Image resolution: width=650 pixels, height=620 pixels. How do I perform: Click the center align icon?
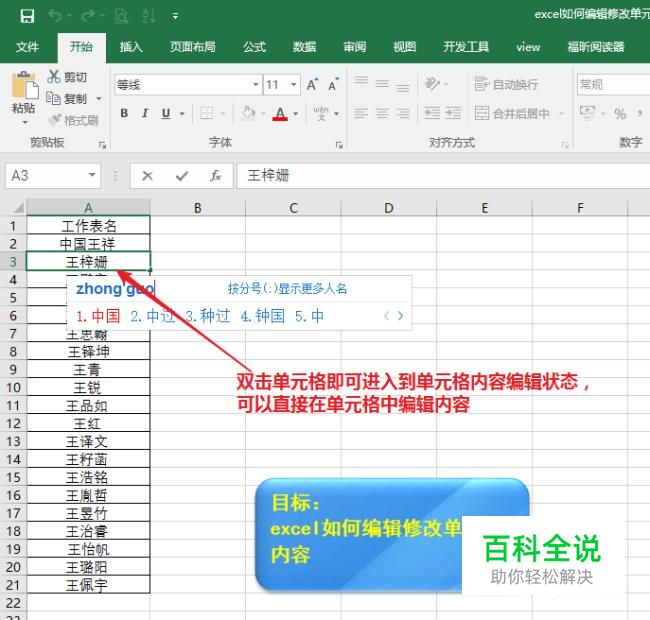click(x=382, y=113)
